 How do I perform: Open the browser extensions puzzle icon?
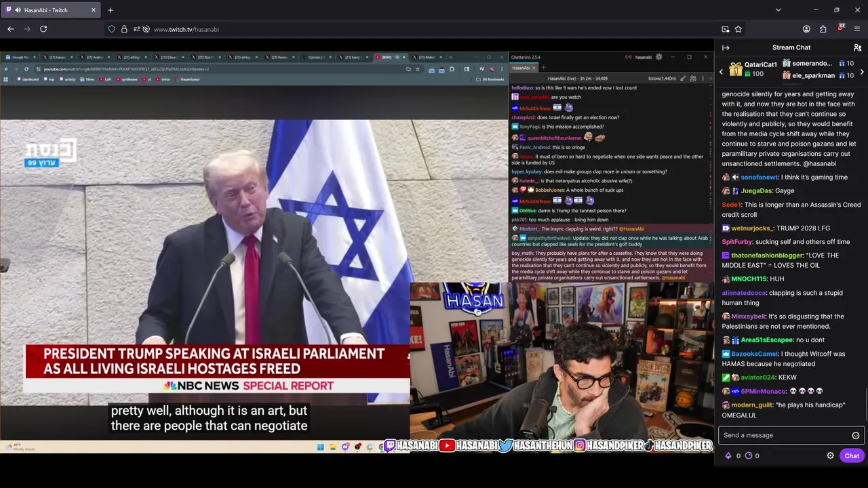pyautogui.click(x=823, y=29)
